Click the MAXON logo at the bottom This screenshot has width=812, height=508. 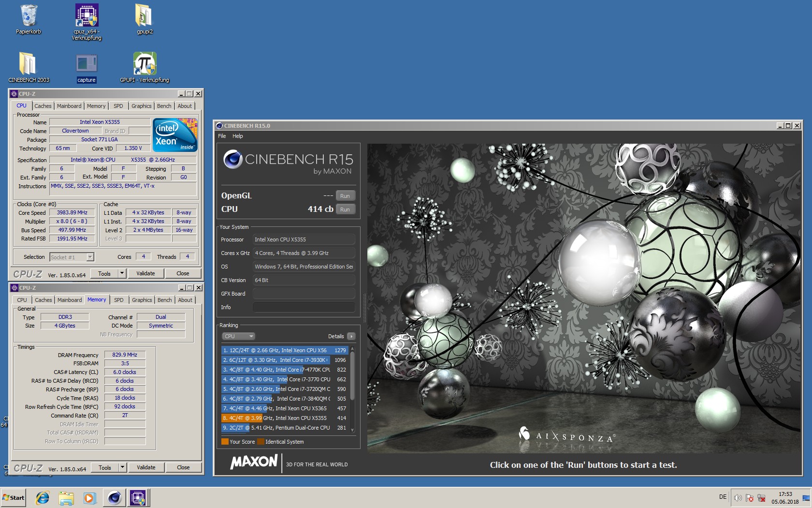click(254, 462)
